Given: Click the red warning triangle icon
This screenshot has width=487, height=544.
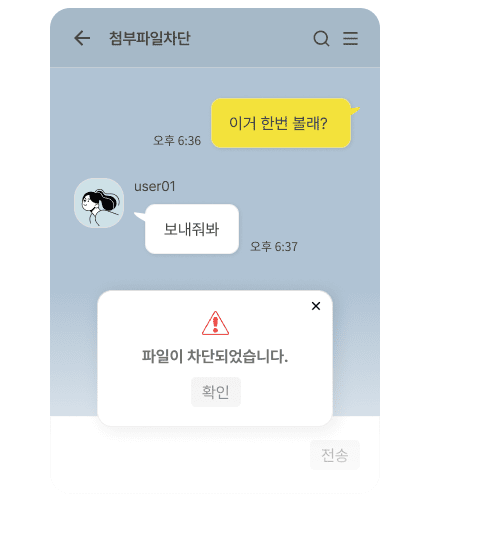Looking at the screenshot, I should point(215,323).
